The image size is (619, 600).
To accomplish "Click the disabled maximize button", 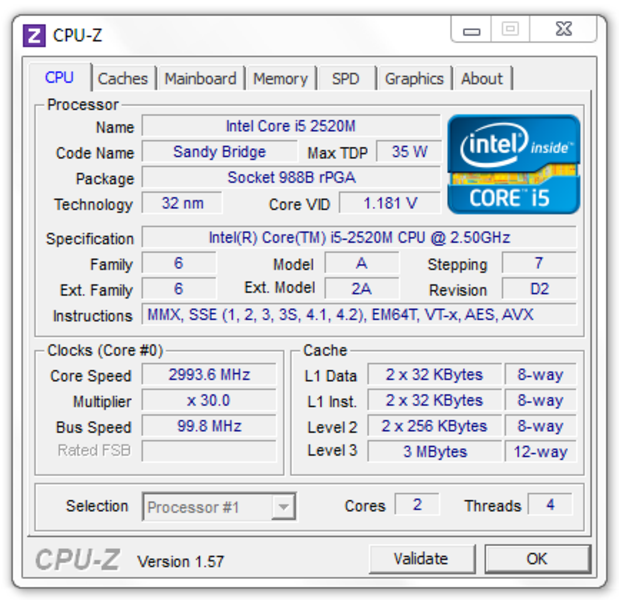I will coord(510,29).
